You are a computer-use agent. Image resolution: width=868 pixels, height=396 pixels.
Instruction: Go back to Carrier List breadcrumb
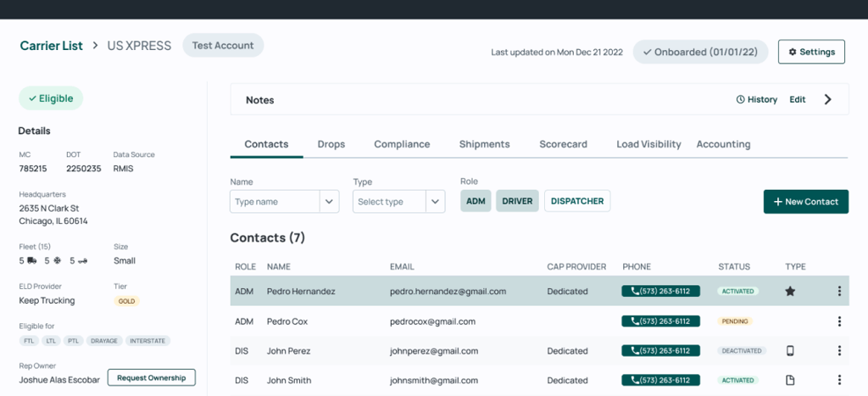click(x=52, y=46)
